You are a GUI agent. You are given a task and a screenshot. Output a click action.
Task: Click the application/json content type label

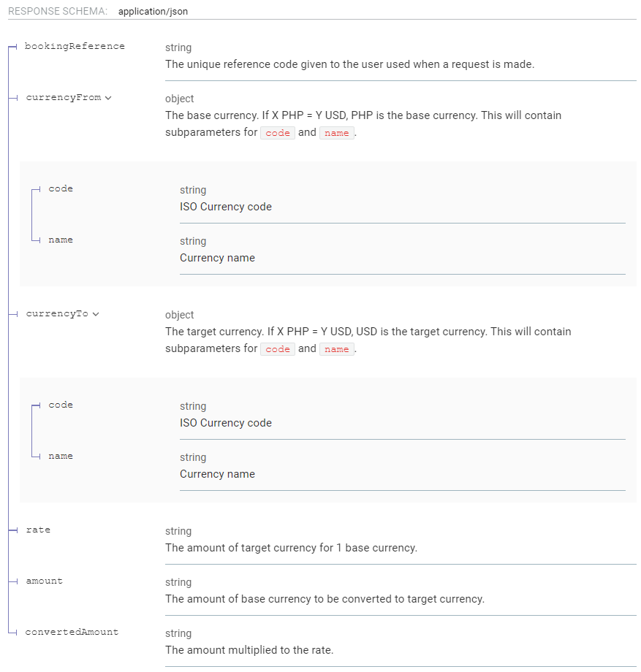pyautogui.click(x=153, y=11)
